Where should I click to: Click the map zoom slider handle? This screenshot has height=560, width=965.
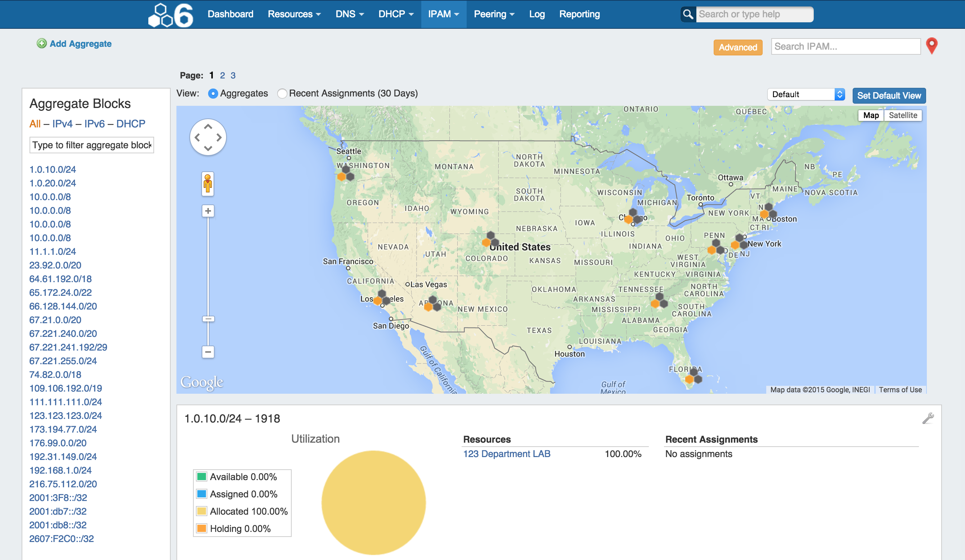[208, 319]
